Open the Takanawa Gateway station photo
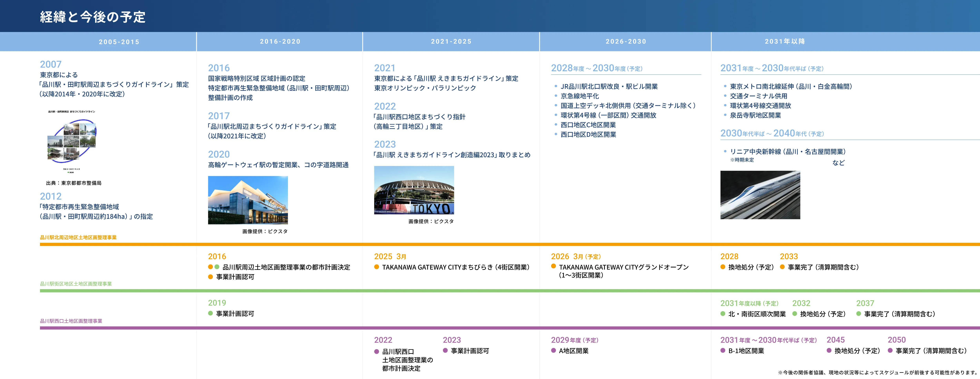The width and height of the screenshot is (980, 379). pyautogui.click(x=248, y=200)
